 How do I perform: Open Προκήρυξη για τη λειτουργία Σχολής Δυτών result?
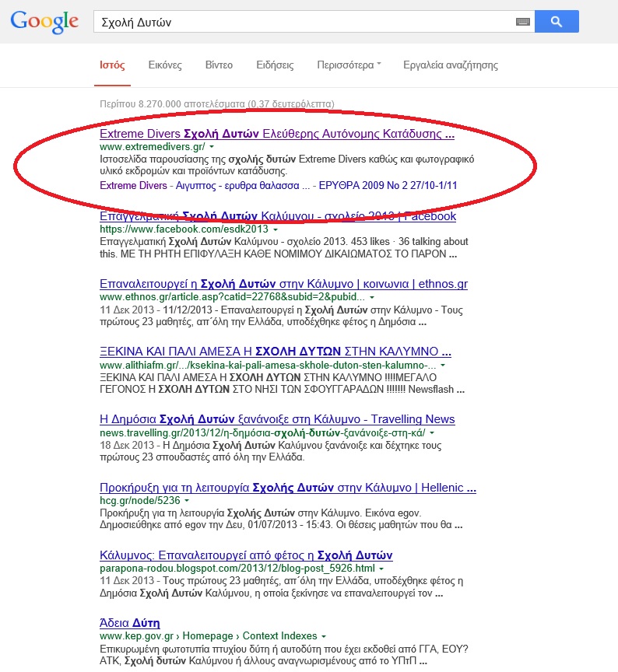(288, 488)
